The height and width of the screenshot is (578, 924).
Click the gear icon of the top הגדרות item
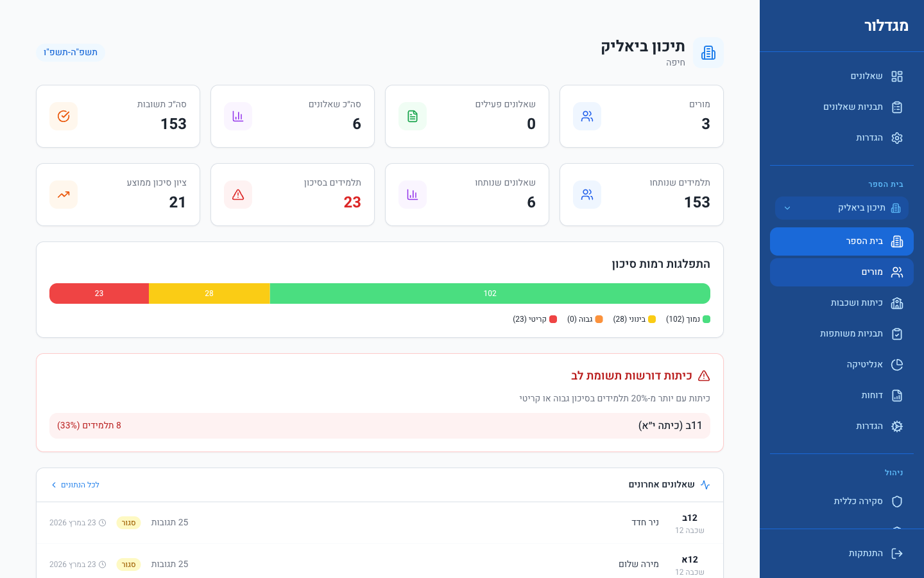coord(897,138)
